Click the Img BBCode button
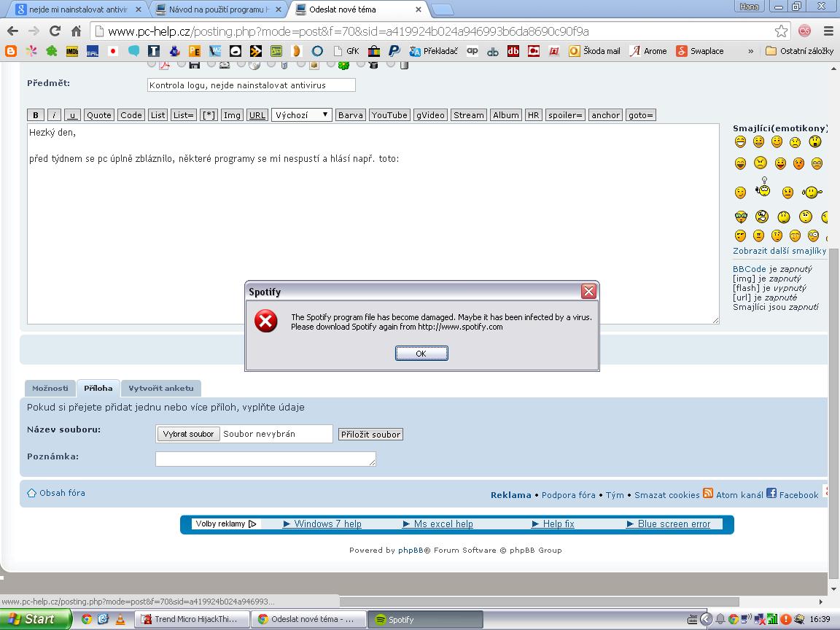840x630 pixels. (x=232, y=114)
